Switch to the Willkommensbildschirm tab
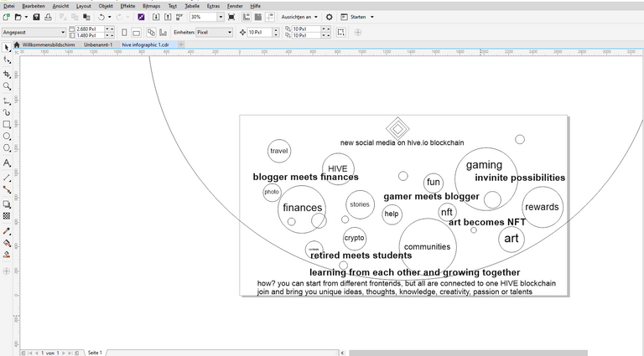 (x=48, y=44)
